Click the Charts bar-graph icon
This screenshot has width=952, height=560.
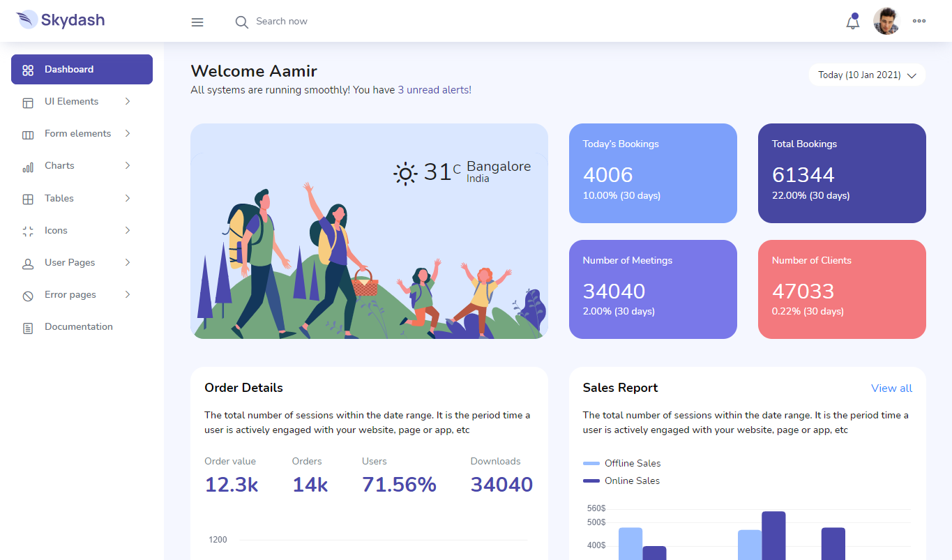28,167
